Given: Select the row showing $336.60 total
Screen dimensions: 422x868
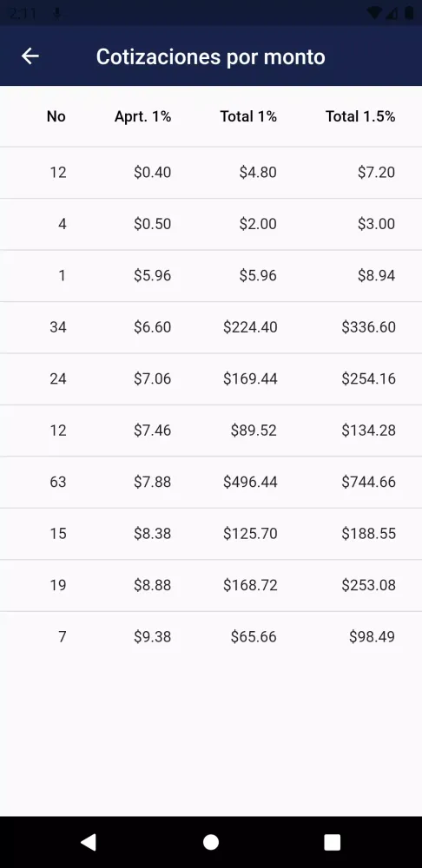Looking at the screenshot, I should click(x=211, y=327).
